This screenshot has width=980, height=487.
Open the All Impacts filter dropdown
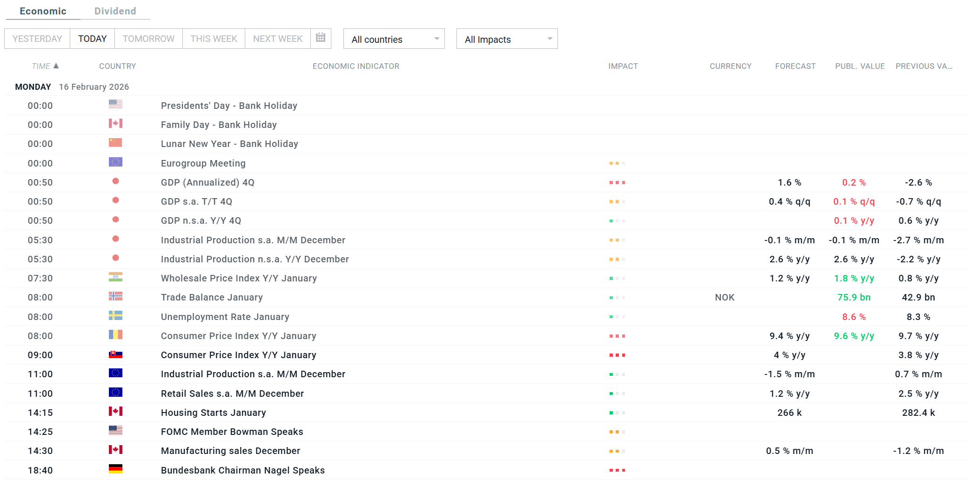point(507,39)
